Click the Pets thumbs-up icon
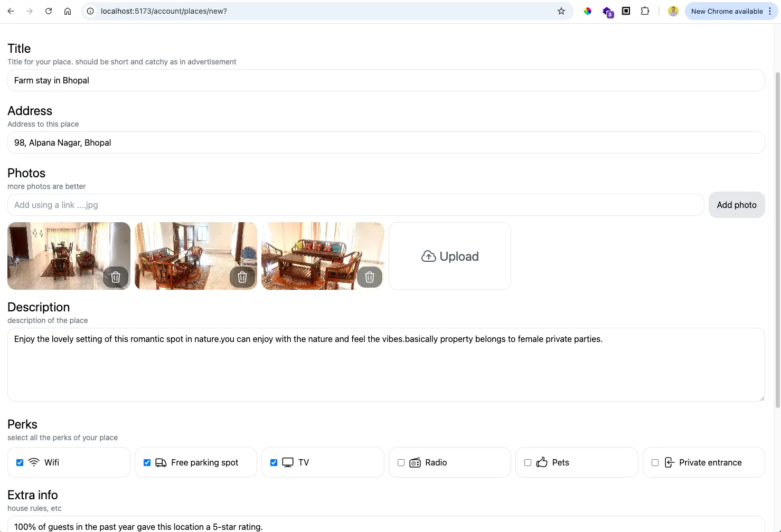Image resolution: width=781 pixels, height=532 pixels. [542, 462]
